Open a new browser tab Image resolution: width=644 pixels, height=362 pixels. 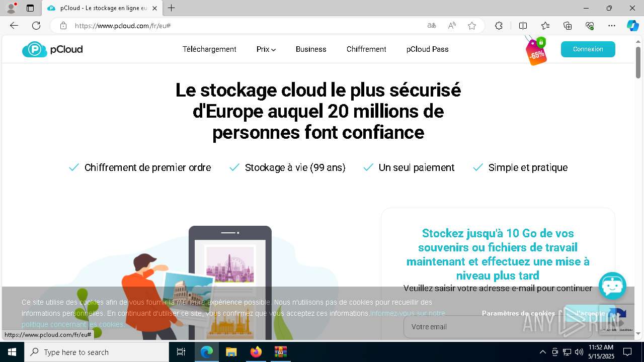pyautogui.click(x=172, y=8)
